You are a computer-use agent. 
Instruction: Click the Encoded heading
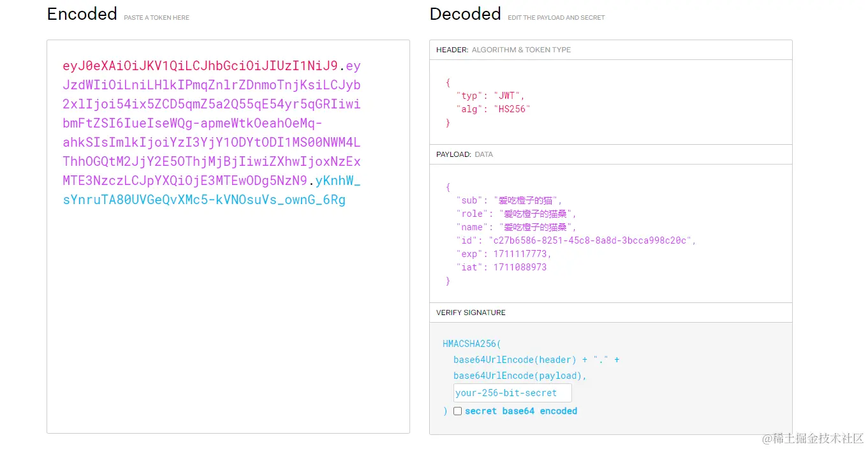(82, 14)
